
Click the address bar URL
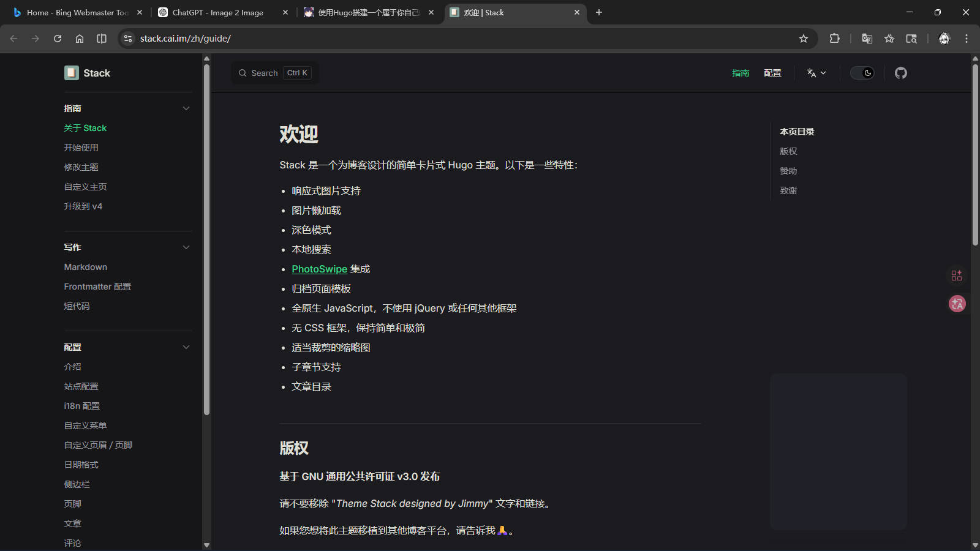coord(186,39)
